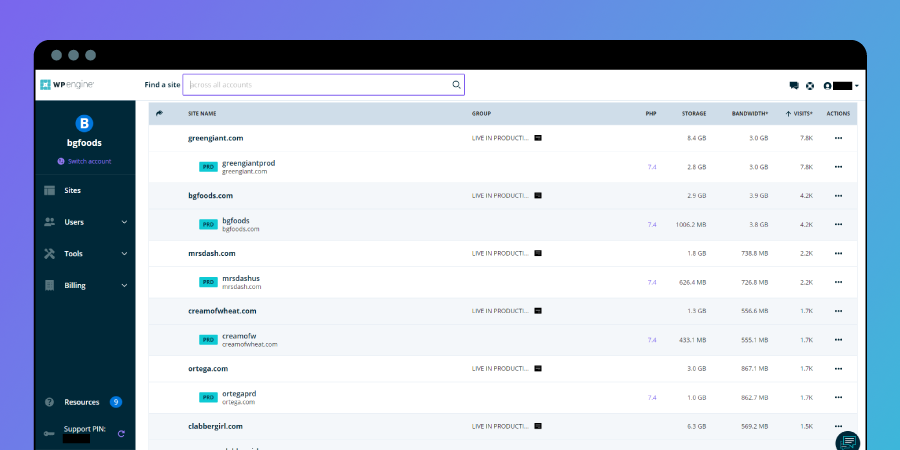Expand the Users menu
Screen dimensions: 900x450
pos(85,222)
